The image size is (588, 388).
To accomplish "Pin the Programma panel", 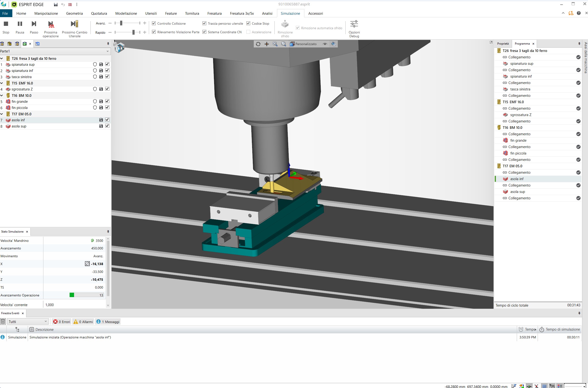I will [579, 44].
